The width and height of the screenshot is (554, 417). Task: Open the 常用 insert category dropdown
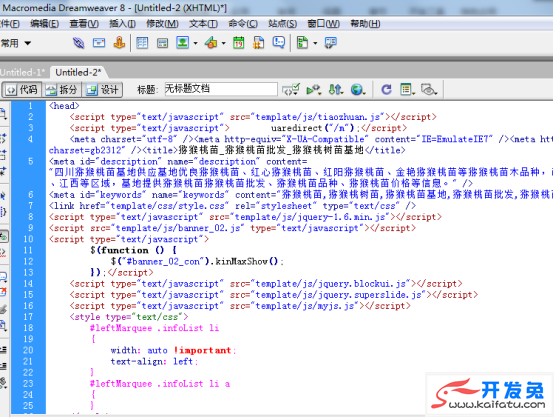click(x=16, y=43)
